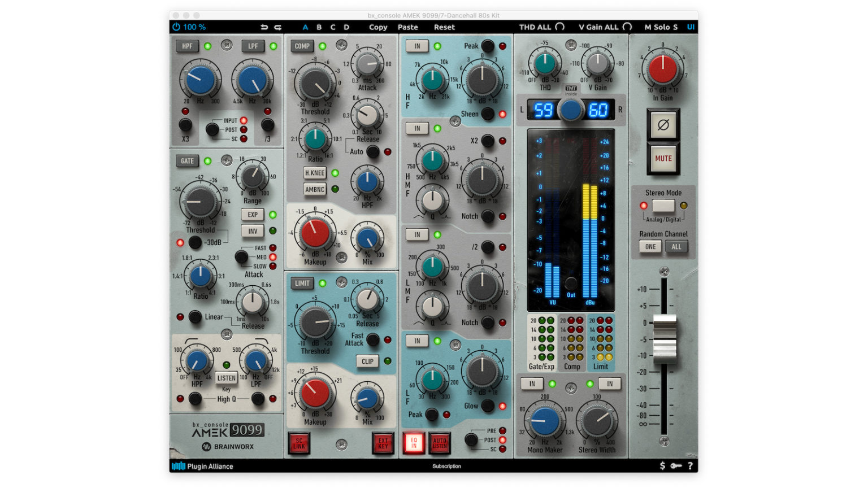
Task: Click the red EXT KEY button
Action: [383, 443]
